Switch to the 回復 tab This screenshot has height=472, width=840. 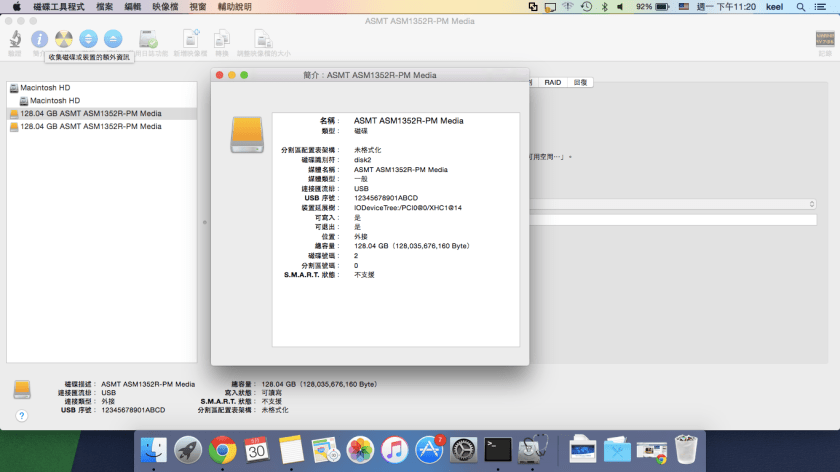[x=581, y=82]
